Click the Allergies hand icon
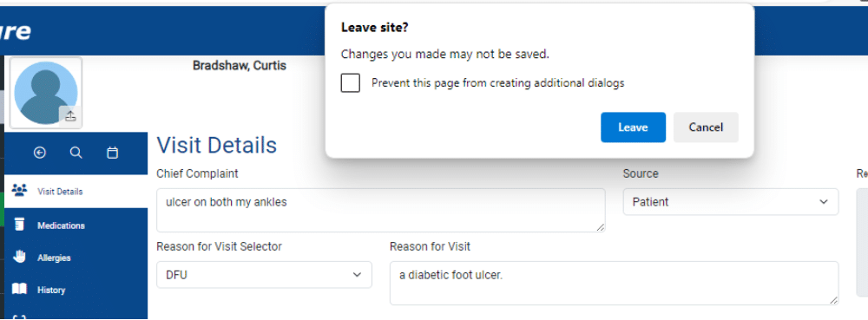 (x=20, y=257)
